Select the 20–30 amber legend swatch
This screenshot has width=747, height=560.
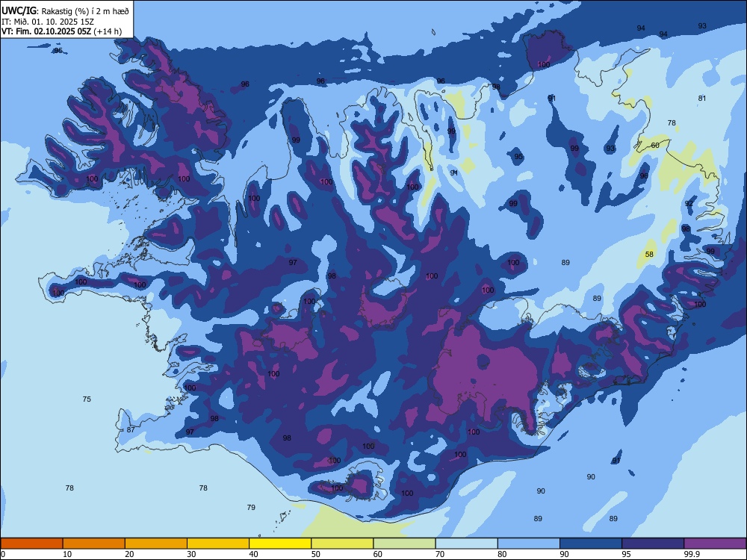pos(156,544)
